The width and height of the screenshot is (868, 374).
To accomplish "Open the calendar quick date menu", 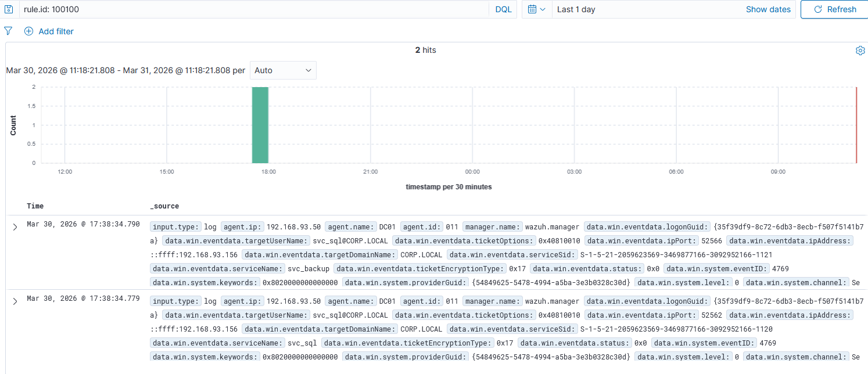I will (537, 9).
